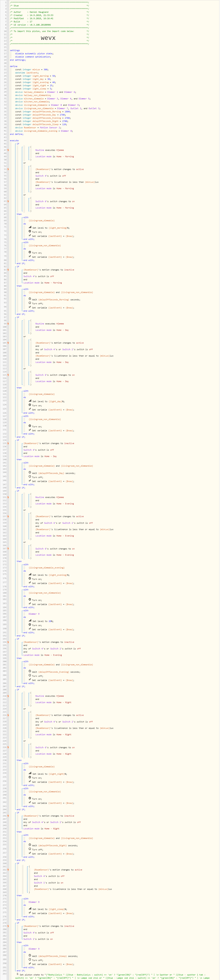This screenshot has width=221, height=980.
Task: Click the power icon below Set level to 20%
Action: pos(30,625)
